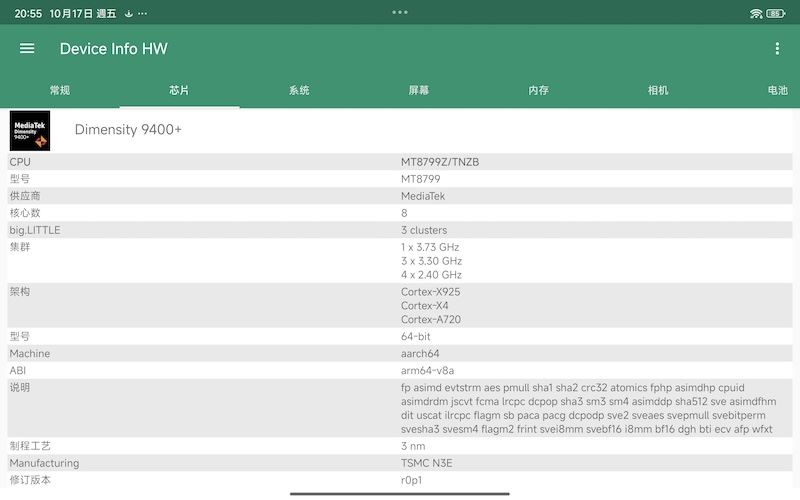Viewport: 800px width, 500px height.
Task: Tap the clock time in status bar
Action: click(x=28, y=13)
